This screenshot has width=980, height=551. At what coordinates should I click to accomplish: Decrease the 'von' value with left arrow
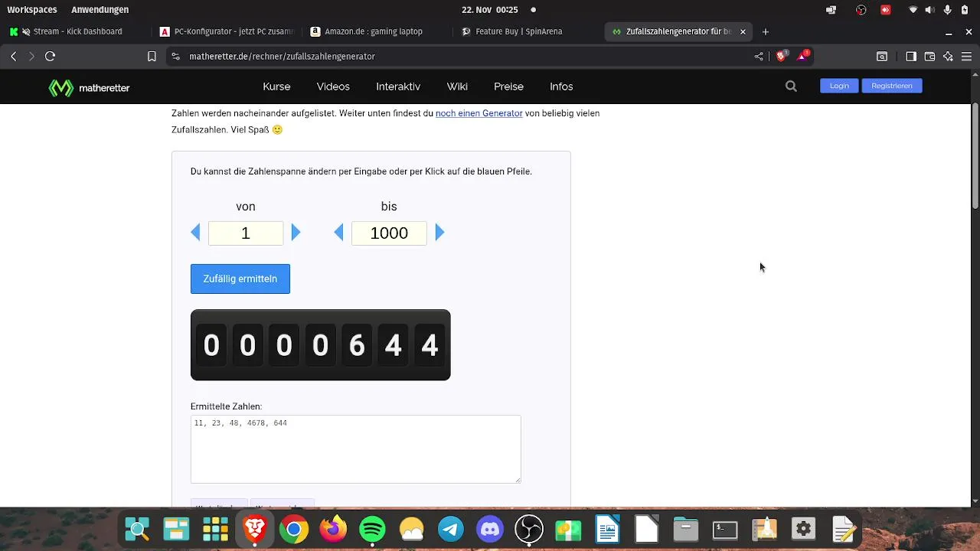195,233
